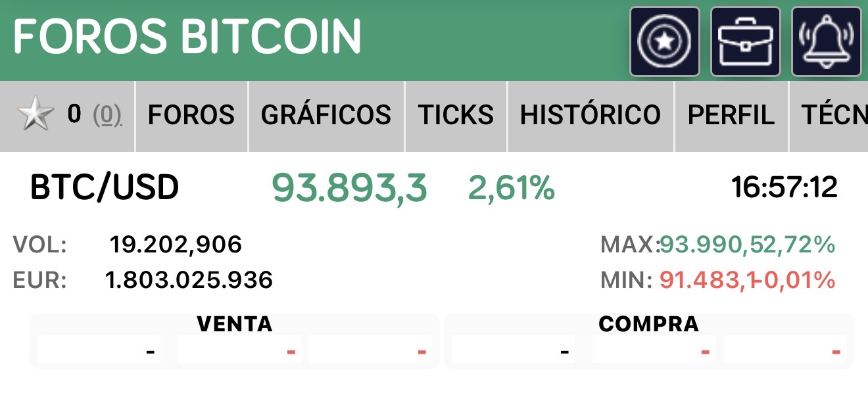Open the favorites star-circle icon in header

665,41
